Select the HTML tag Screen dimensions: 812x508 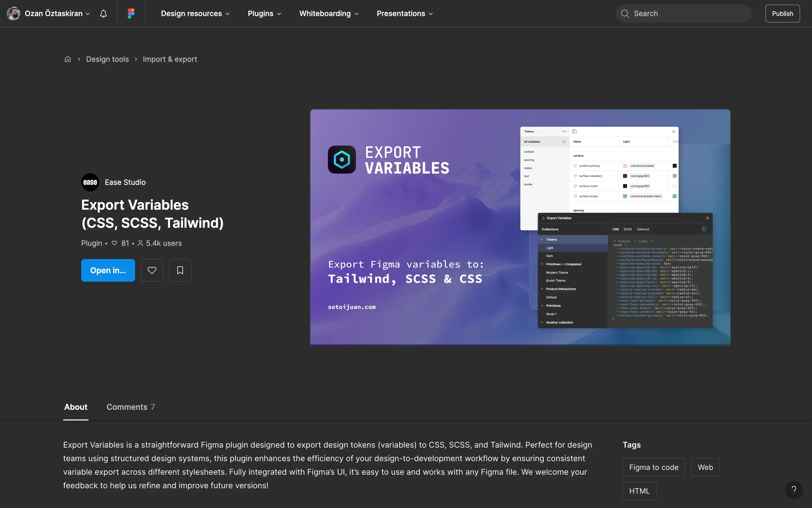tap(639, 491)
